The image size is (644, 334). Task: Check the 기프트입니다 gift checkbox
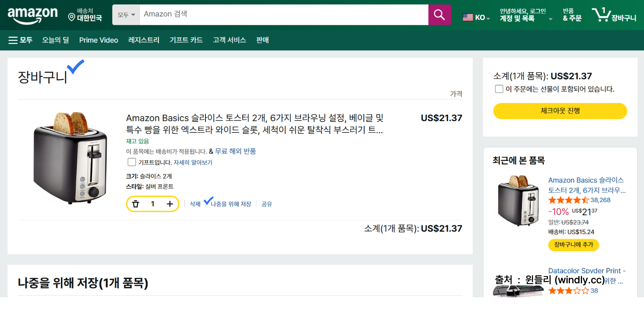pos(132,162)
